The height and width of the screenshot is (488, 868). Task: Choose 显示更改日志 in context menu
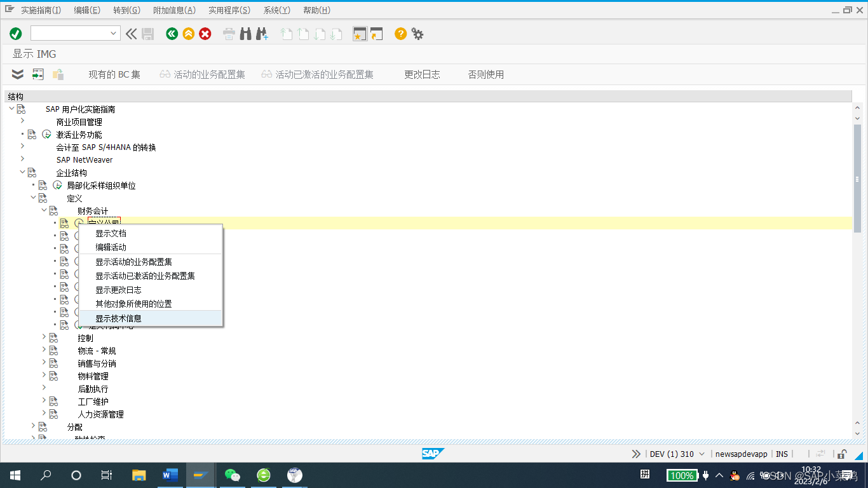(x=151, y=290)
